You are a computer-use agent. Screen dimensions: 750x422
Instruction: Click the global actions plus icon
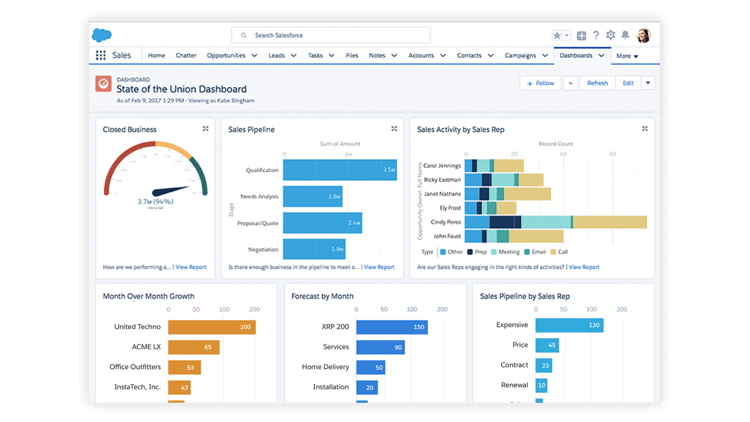tap(581, 35)
